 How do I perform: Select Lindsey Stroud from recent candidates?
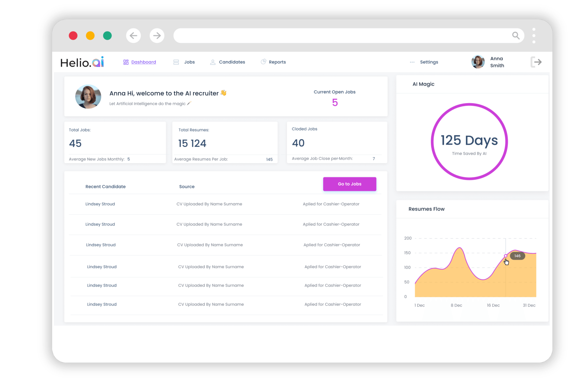pyautogui.click(x=100, y=204)
